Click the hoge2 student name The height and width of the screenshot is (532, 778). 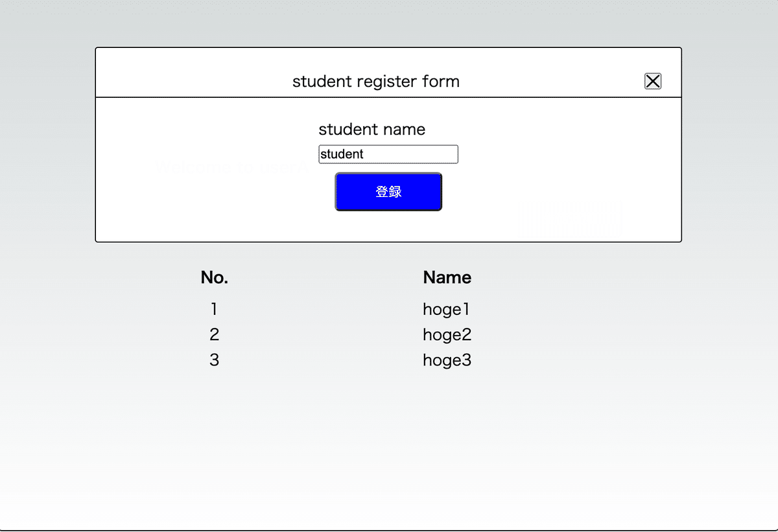coord(447,334)
